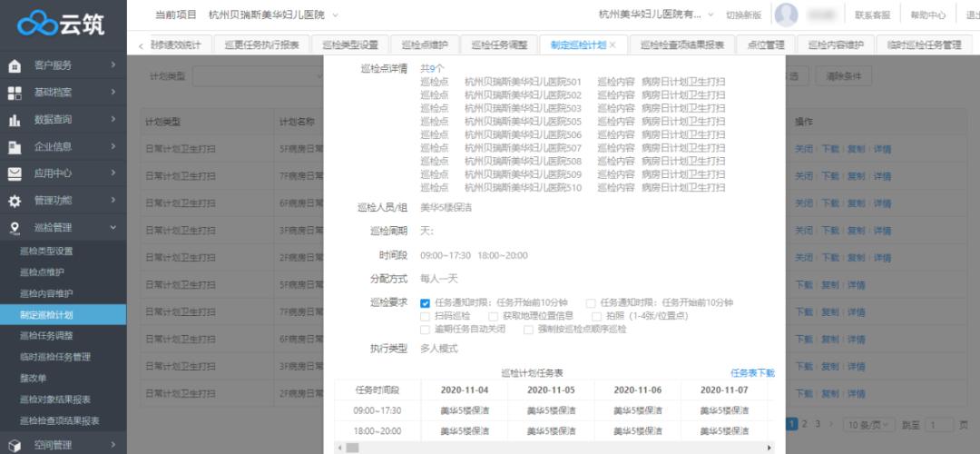Expand the 应用中心 sidebar menu chevron

coord(113,173)
